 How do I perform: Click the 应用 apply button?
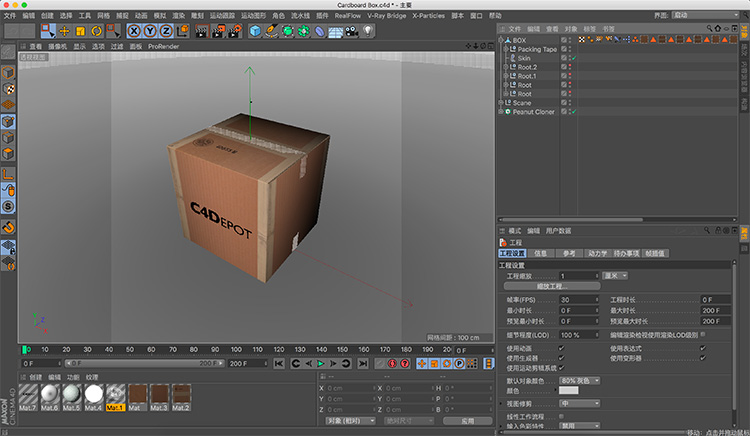[x=467, y=421]
